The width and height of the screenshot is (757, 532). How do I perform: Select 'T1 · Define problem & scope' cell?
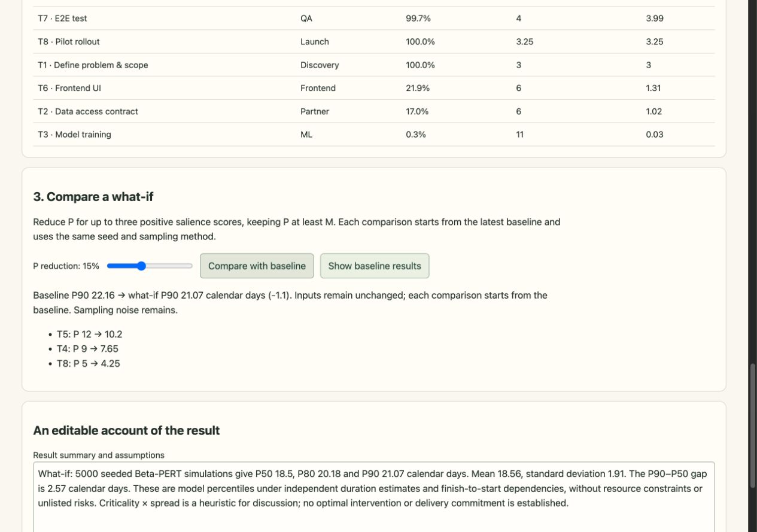93,65
